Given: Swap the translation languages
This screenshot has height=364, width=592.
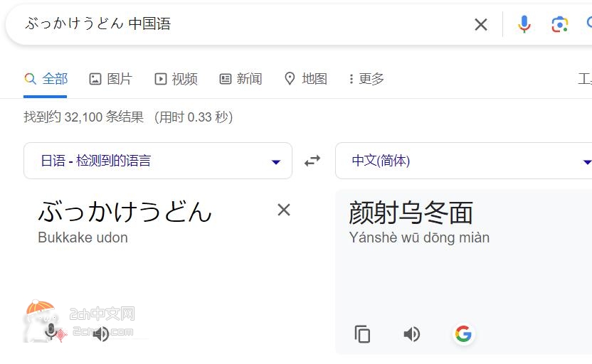Looking at the screenshot, I should tap(312, 161).
